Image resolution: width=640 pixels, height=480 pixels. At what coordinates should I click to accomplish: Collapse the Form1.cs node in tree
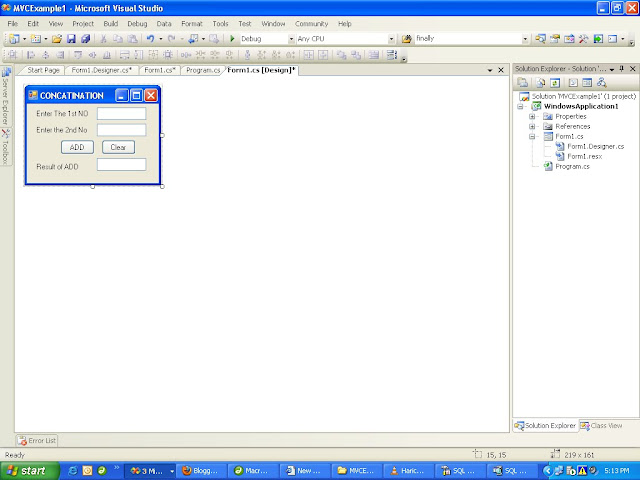coord(532,137)
